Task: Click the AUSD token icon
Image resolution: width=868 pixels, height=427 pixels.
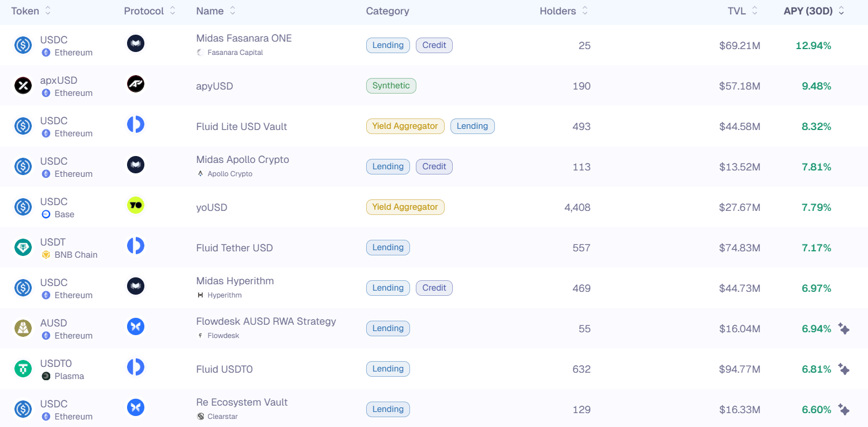Action: (23, 328)
